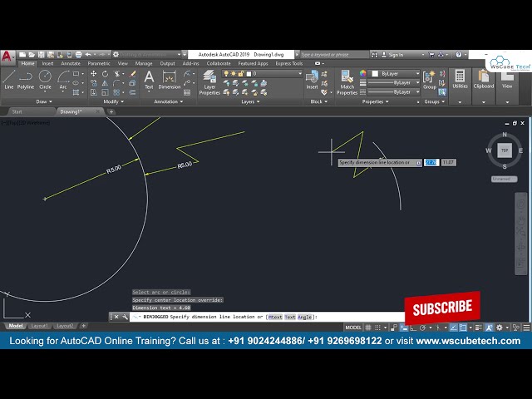
Task: Click the ViewCube TOP face
Action: [x=505, y=150]
